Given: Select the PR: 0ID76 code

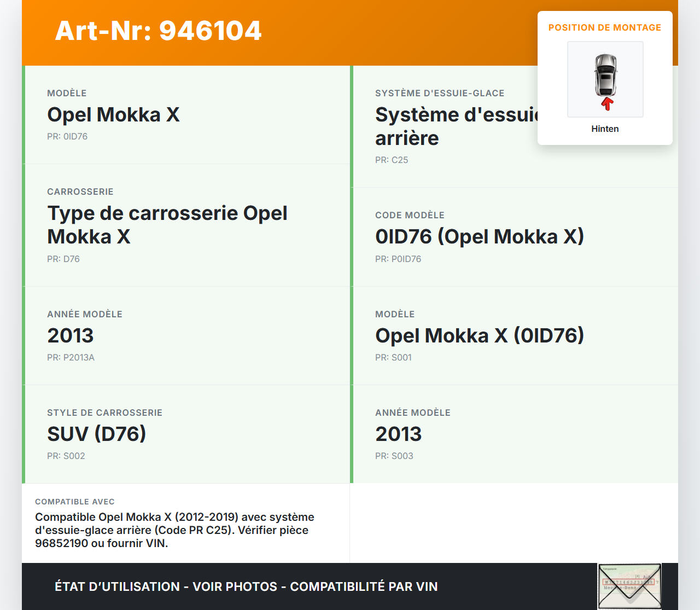Looking at the screenshot, I should 67,136.
